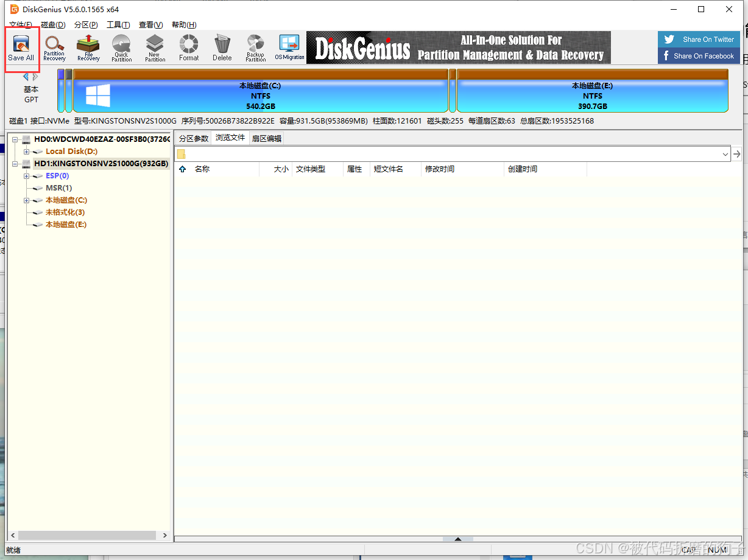Image resolution: width=748 pixels, height=560 pixels.
Task: Expand the 本地磁盘(C:) tree node
Action: [26, 200]
